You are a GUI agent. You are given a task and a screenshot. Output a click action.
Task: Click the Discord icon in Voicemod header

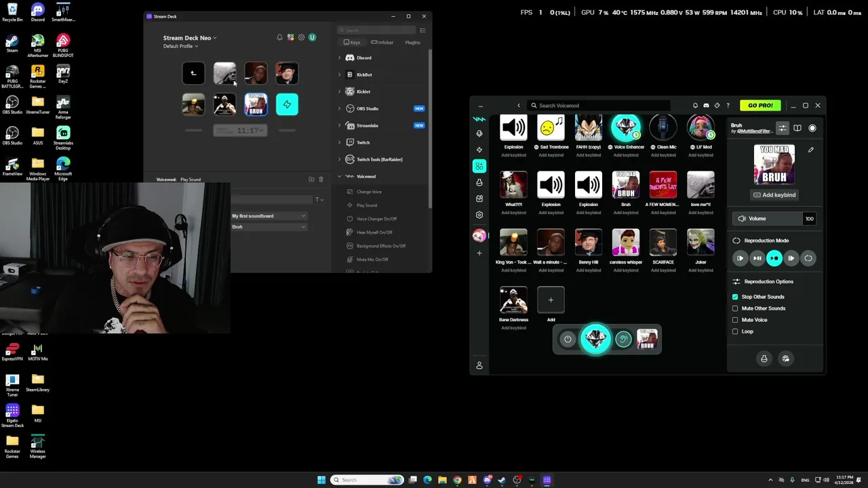click(706, 106)
